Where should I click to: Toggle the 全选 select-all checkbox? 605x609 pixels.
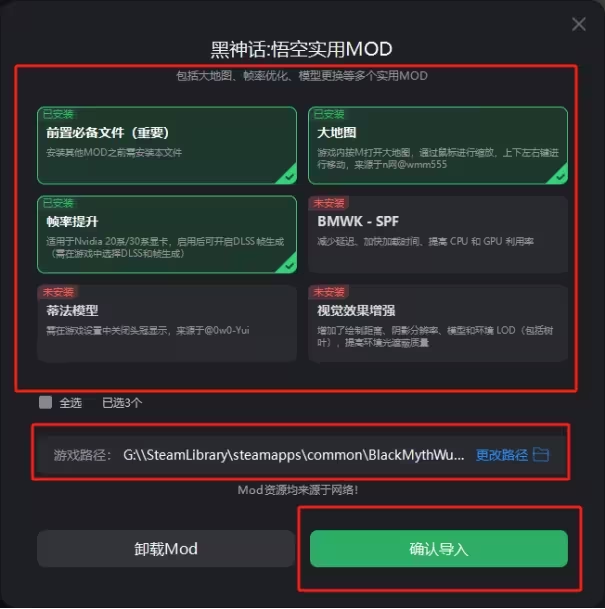[x=45, y=402]
